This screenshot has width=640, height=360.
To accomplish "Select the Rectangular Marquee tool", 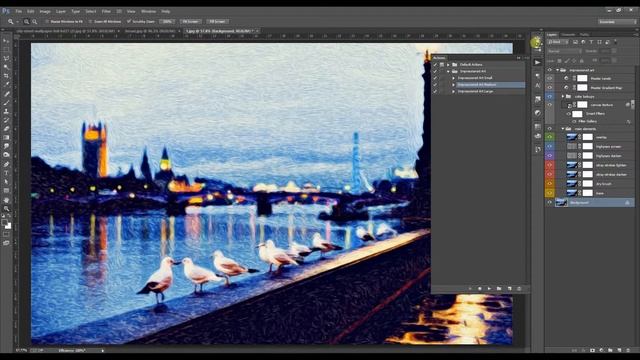I will [6, 50].
